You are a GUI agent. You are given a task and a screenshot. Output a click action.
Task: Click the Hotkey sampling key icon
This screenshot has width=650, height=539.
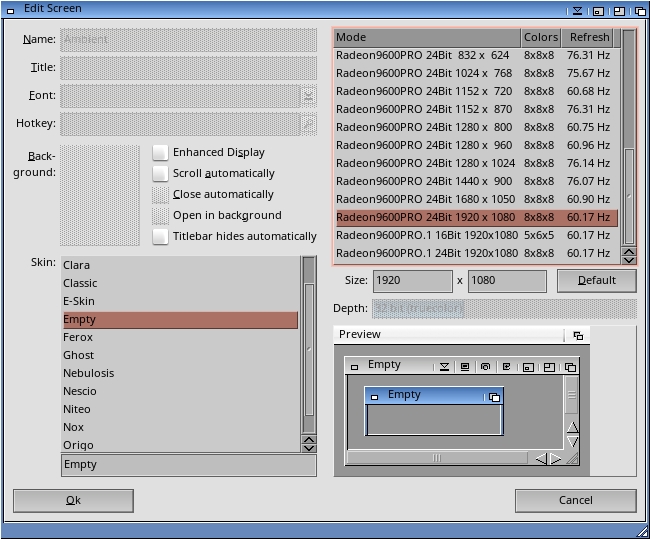308,124
